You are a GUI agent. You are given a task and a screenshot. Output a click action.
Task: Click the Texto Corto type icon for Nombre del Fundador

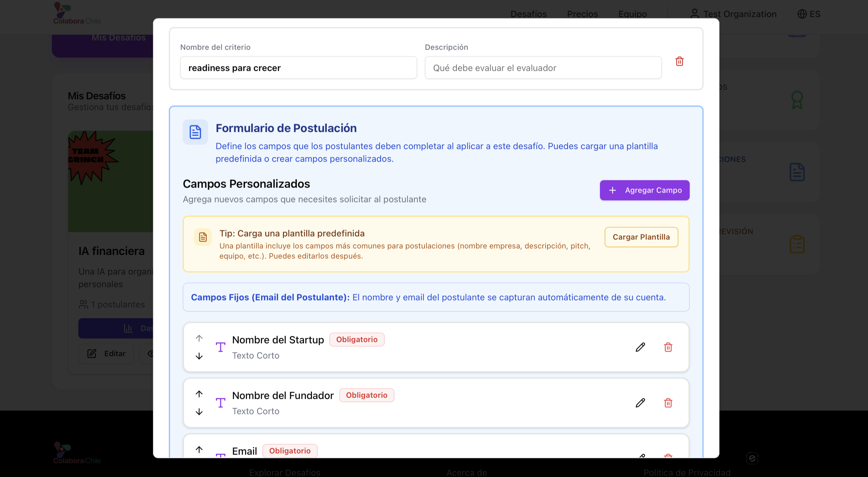pyautogui.click(x=220, y=403)
